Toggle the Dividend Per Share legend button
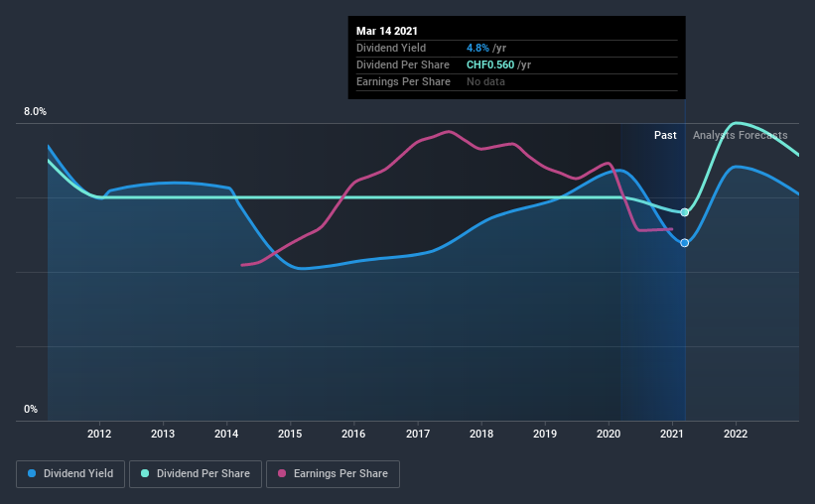Screen dimensions: 815x504 pos(196,474)
